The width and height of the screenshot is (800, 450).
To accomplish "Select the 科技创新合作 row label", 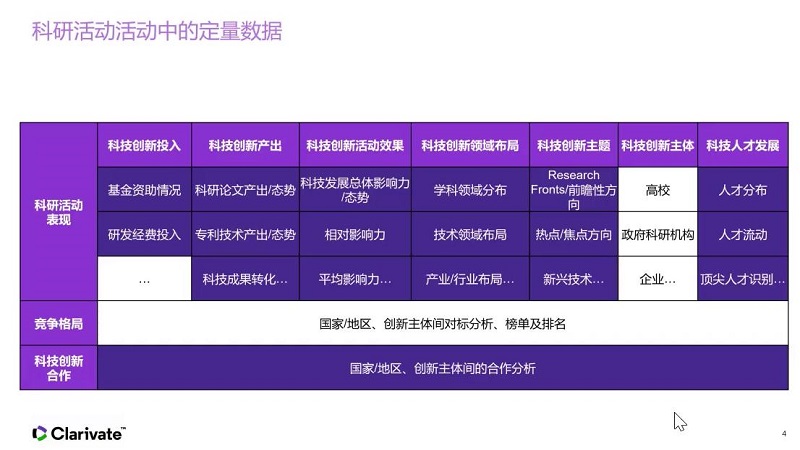I will point(58,367).
